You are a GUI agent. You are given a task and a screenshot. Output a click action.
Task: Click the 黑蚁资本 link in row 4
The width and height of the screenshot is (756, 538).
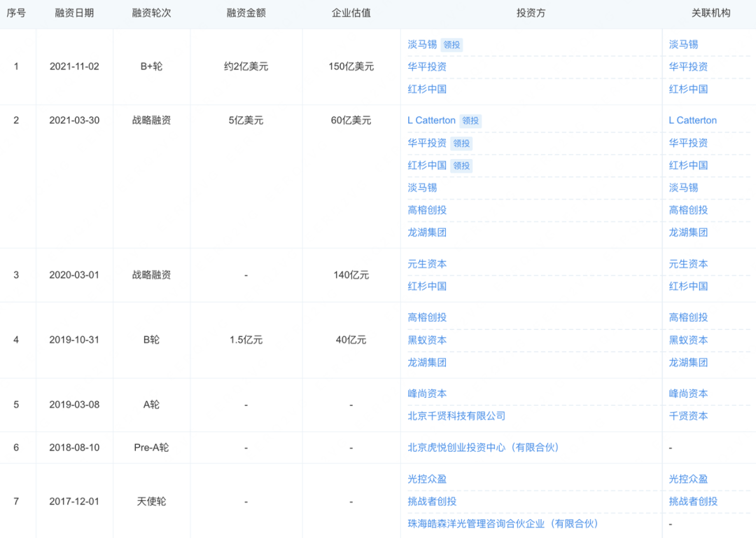[427, 340]
